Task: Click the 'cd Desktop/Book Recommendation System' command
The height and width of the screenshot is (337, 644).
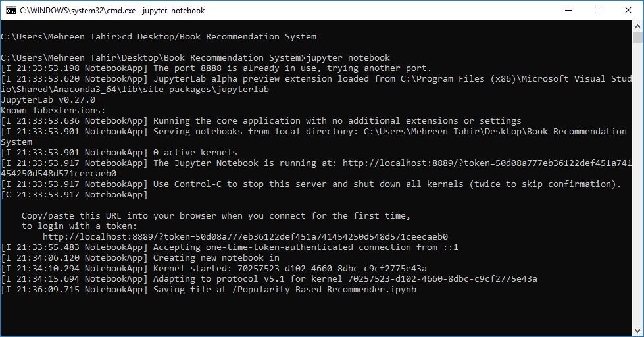Action: [x=219, y=37]
